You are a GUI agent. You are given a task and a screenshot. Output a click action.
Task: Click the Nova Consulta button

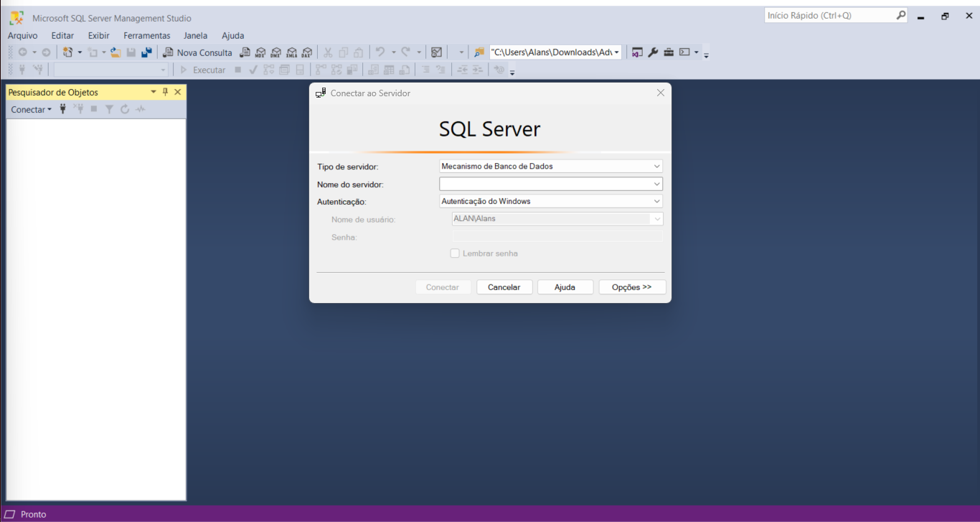click(198, 52)
